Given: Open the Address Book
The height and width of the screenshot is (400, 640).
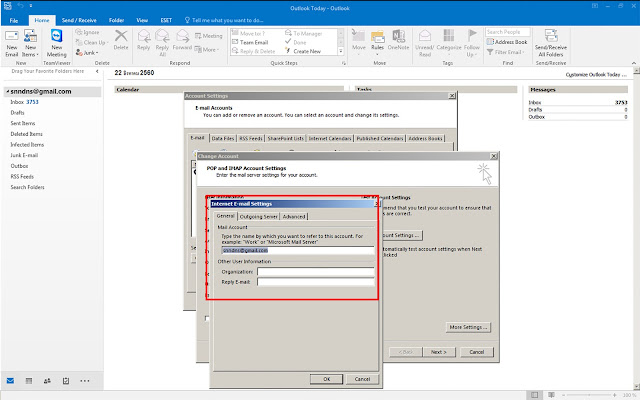Looking at the screenshot, I should [507, 42].
